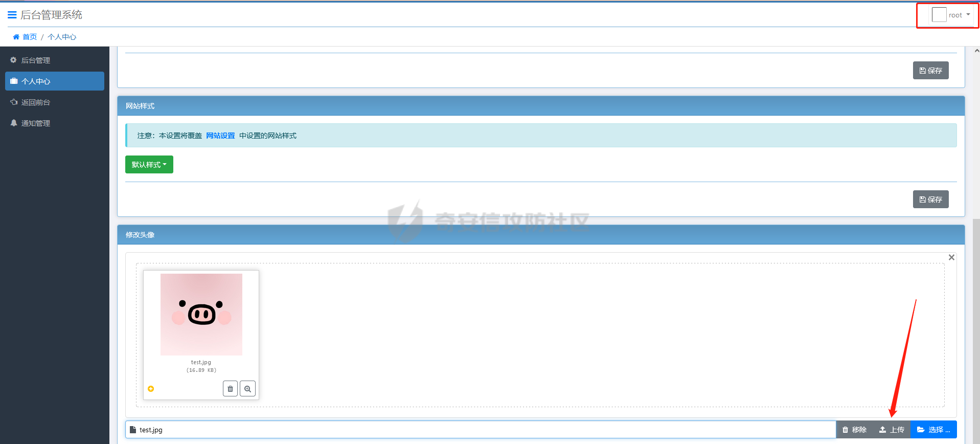This screenshot has height=444, width=980.
Task: Click the 移除 remove button
Action: click(854, 430)
